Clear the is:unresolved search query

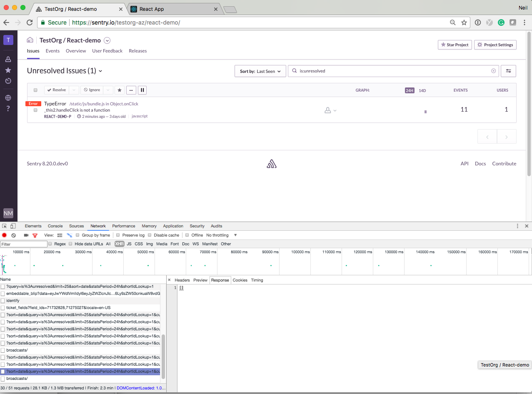tap(494, 71)
